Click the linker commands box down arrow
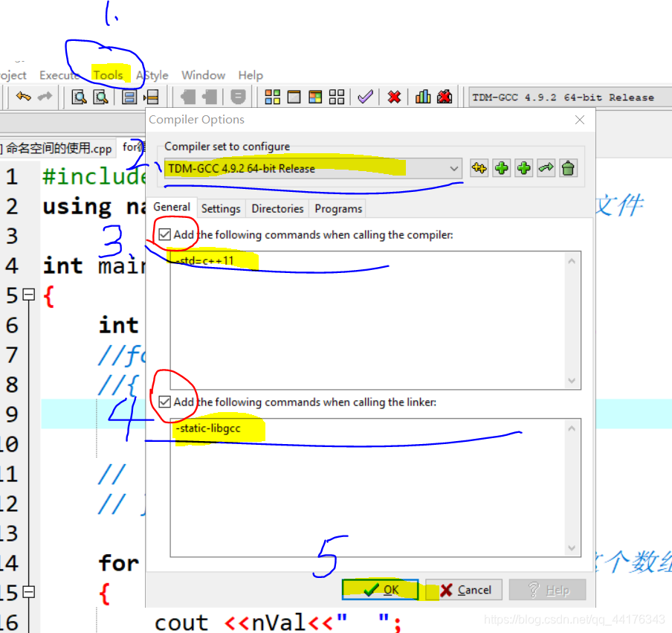 tap(572, 547)
